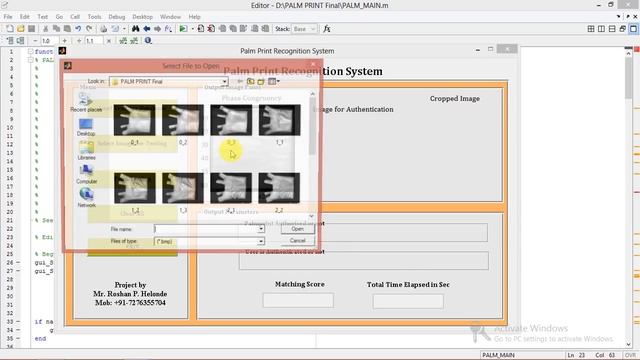Click the Create New Folder icon in dialog
The image size is (640, 360).
(261, 82)
